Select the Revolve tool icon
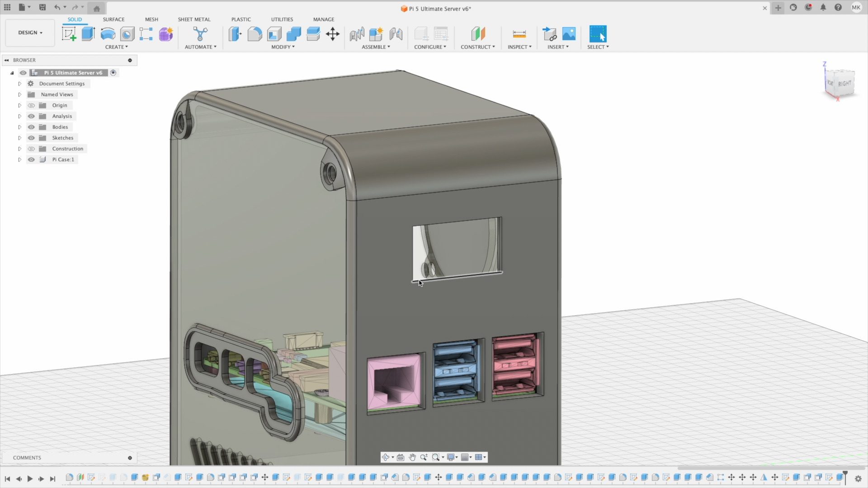 click(108, 34)
